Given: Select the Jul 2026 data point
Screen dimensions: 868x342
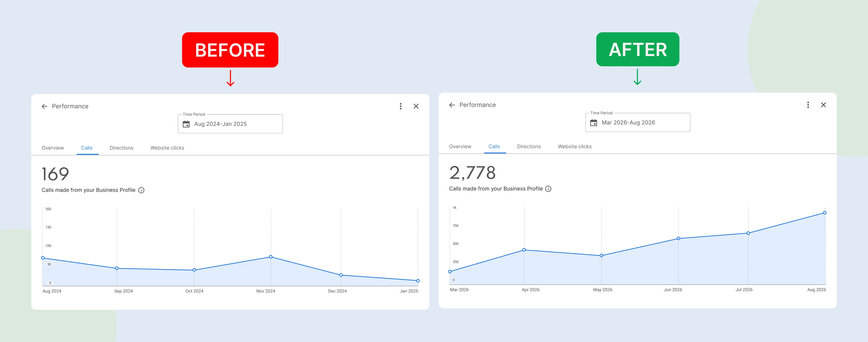Looking at the screenshot, I should (x=748, y=233).
